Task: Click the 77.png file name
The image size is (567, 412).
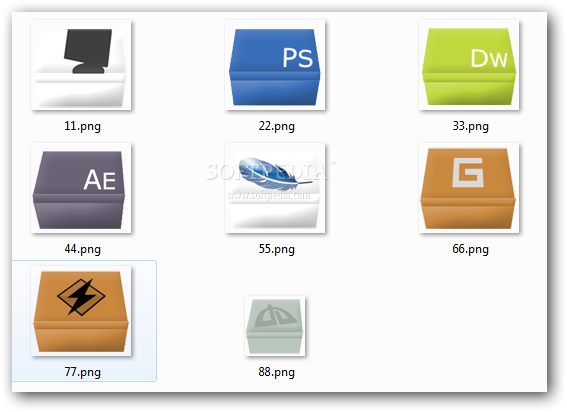Action: 82,372
